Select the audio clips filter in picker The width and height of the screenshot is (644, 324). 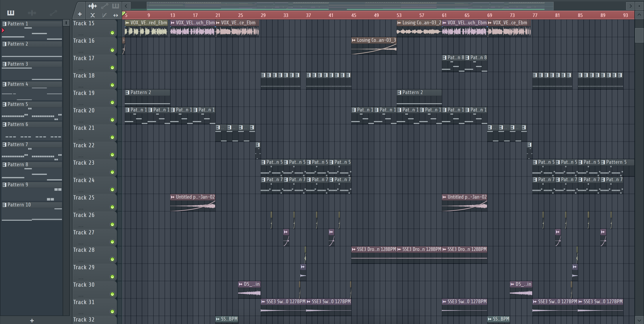pyautogui.click(x=32, y=13)
